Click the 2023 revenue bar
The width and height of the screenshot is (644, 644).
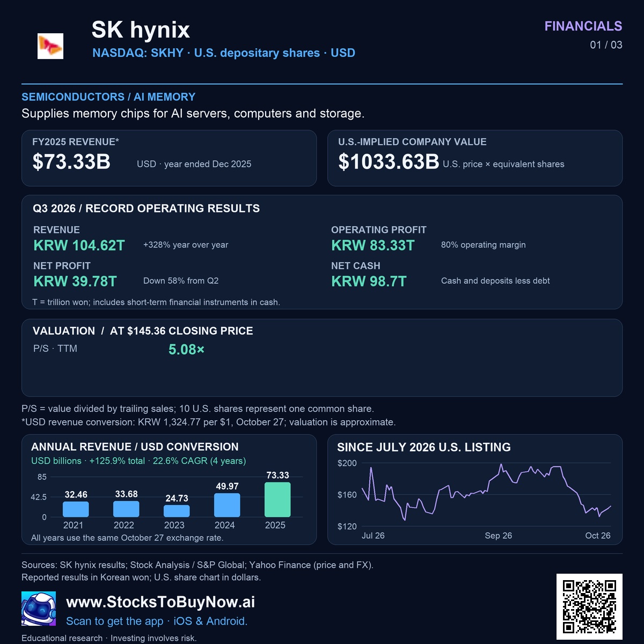[x=177, y=511]
